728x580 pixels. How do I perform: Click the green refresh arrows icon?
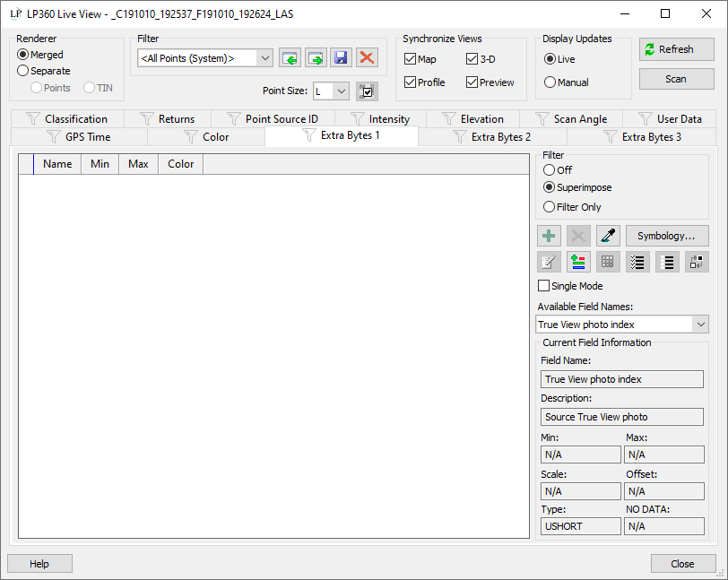649,49
